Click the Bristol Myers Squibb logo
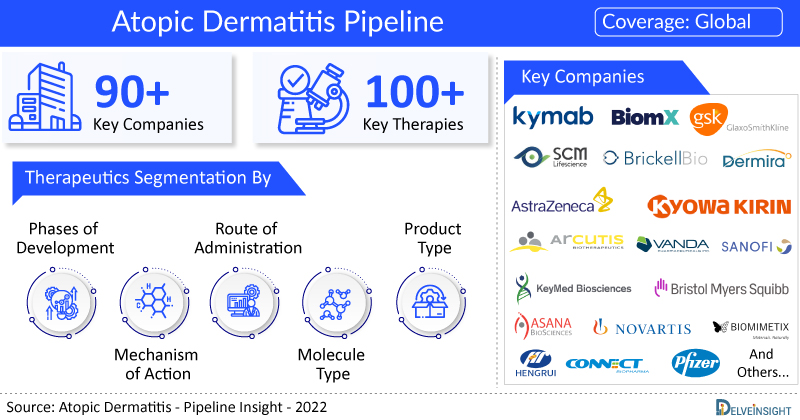This screenshot has width=800, height=420. tap(721, 288)
